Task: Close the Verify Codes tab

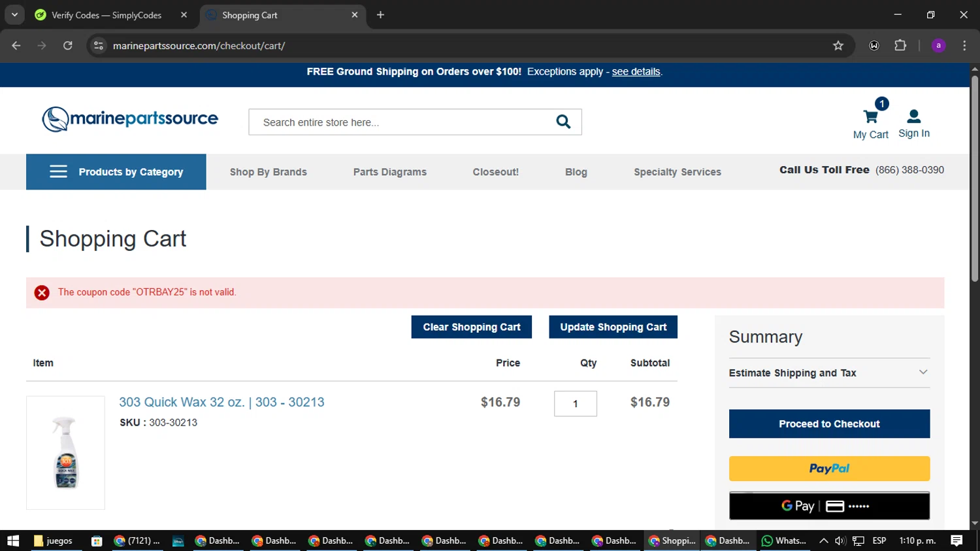Action: pyautogui.click(x=184, y=15)
